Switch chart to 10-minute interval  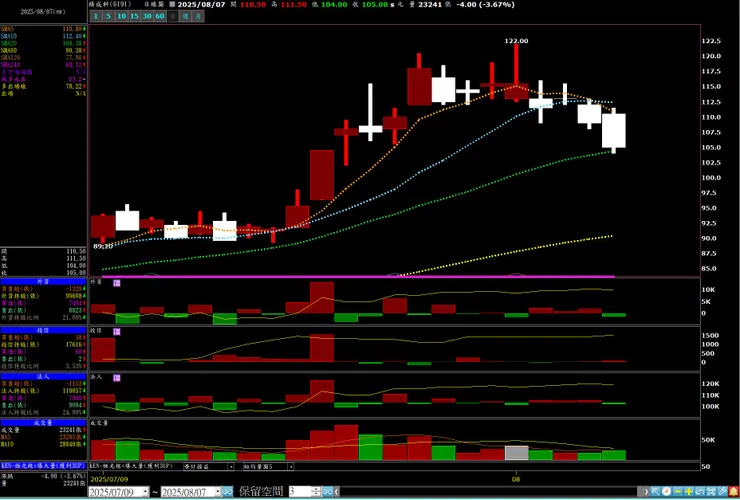pos(122,16)
